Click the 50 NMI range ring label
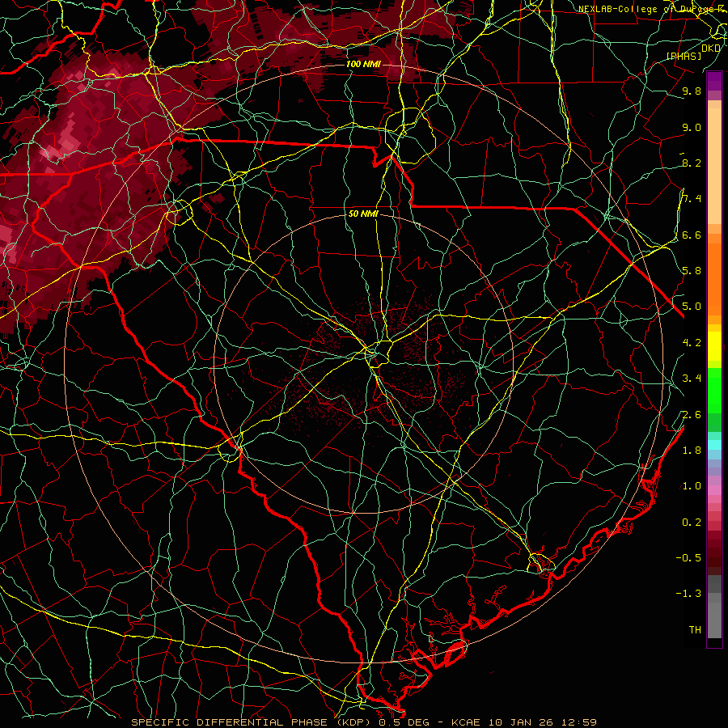Viewport: 728px width, 728px height. coord(363,214)
